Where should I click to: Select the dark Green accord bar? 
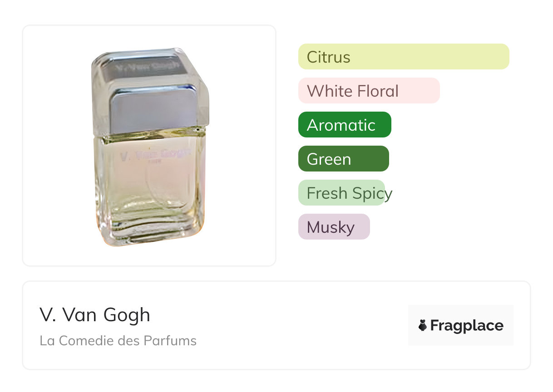coord(343,159)
